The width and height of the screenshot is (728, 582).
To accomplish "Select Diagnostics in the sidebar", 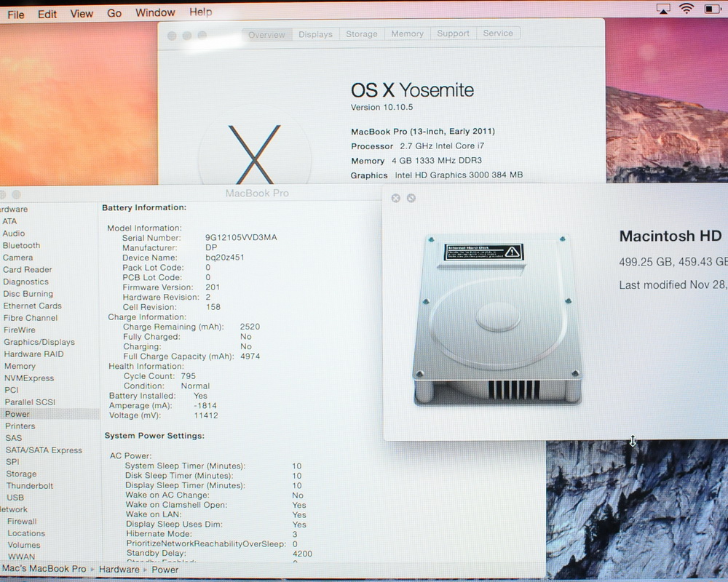I will click(x=25, y=282).
